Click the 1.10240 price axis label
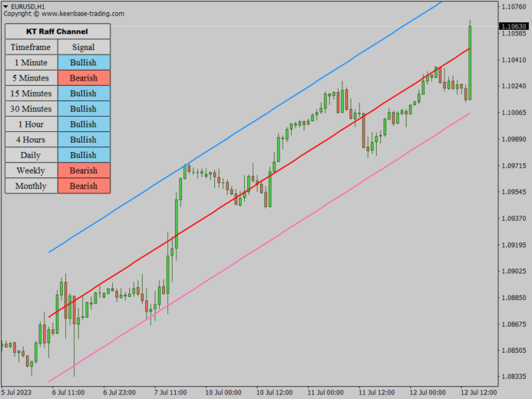This screenshot has height=399, width=532. pos(514,86)
